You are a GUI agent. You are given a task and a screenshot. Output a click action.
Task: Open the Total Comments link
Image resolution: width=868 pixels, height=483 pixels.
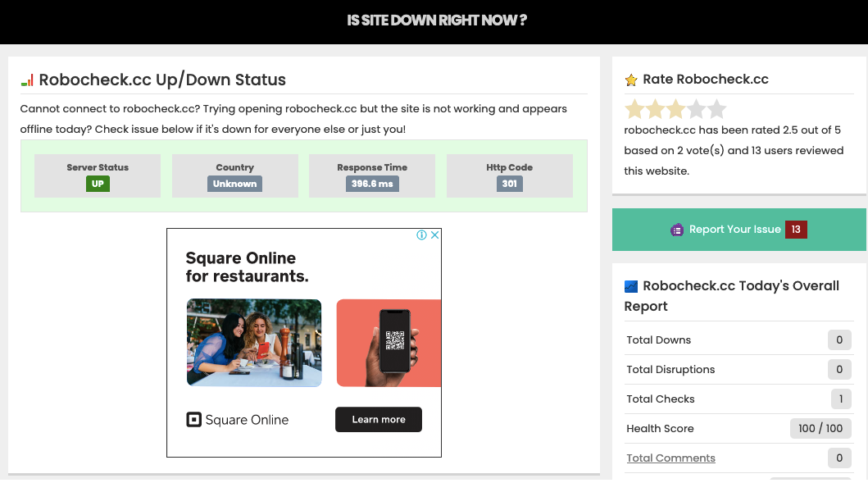coord(670,458)
